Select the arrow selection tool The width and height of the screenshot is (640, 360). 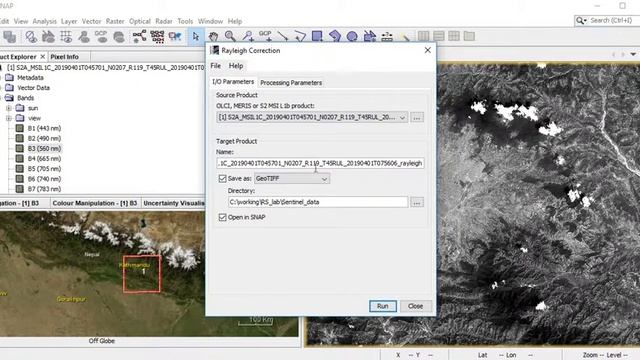[196, 36]
